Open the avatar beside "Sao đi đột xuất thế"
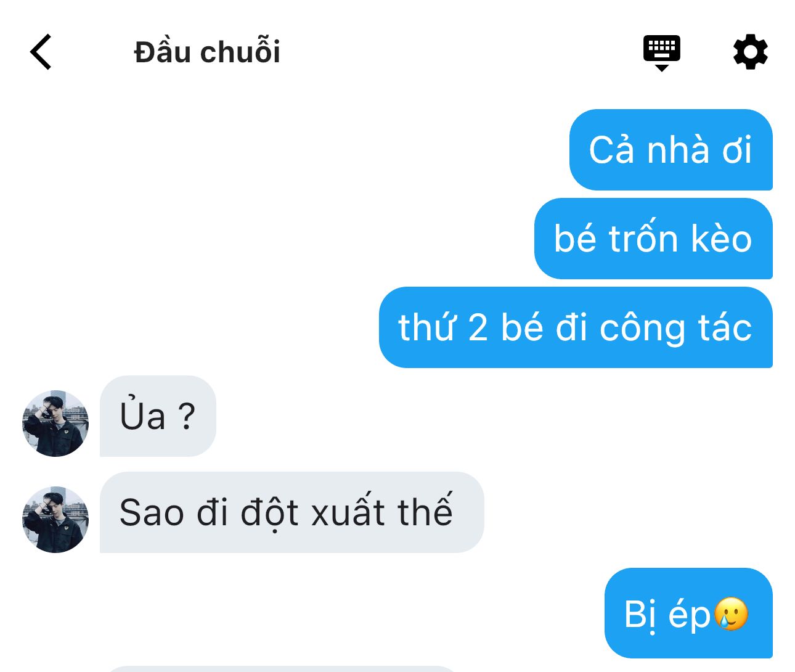 55,519
